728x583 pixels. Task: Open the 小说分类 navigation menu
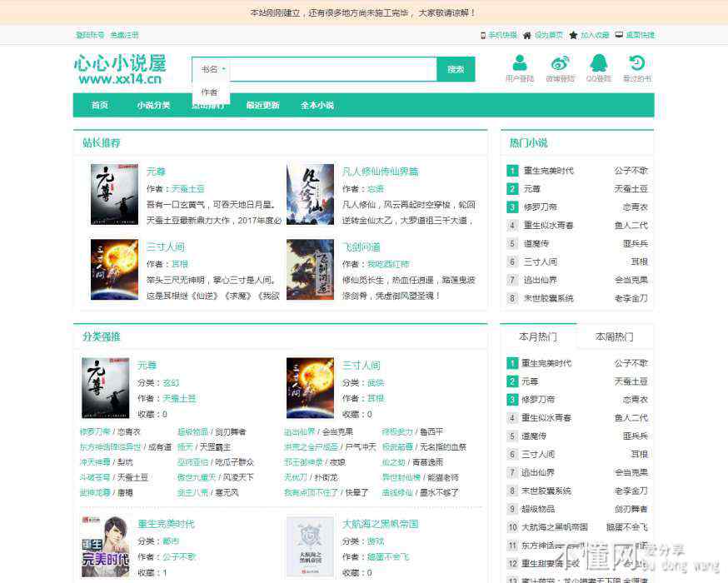point(153,105)
